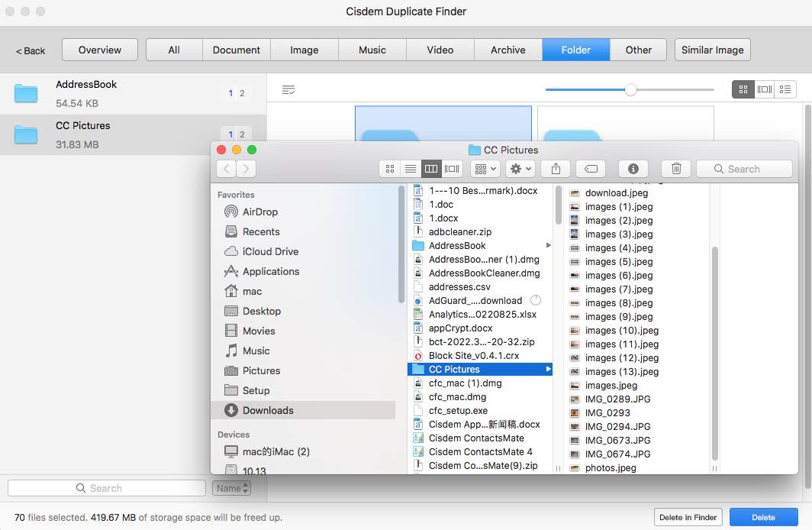Open the Name sort dropdown
This screenshot has width=812, height=530.
point(231,488)
